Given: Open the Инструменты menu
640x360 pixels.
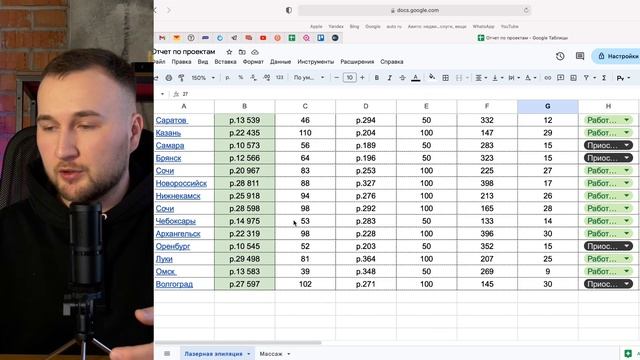Looking at the screenshot, I should coord(316,62).
